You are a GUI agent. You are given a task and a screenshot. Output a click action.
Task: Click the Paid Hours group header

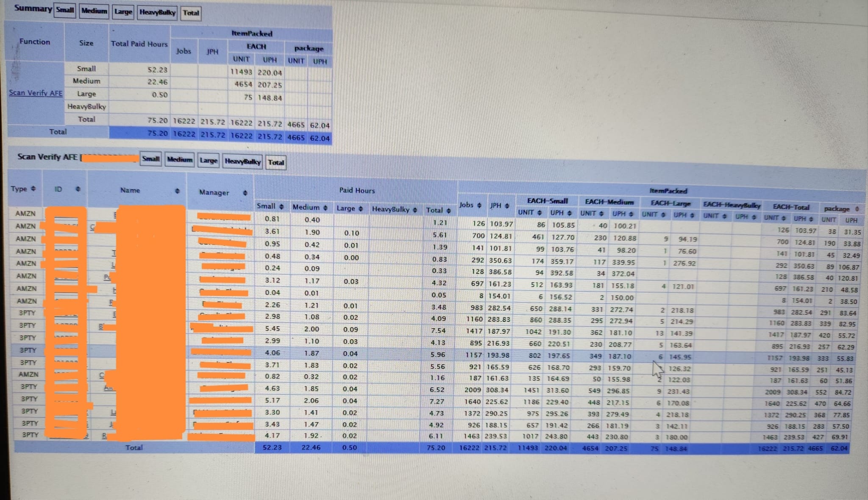pos(357,190)
